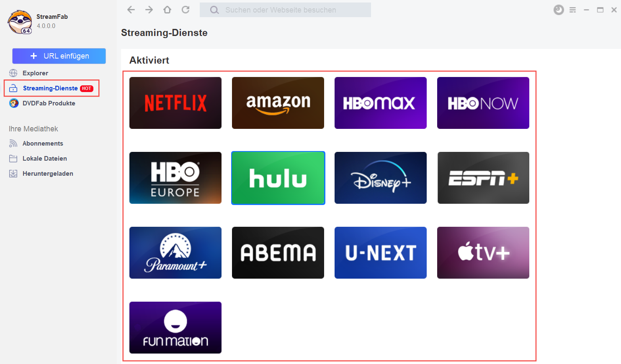Select the ESPN+ service tile
Screen dimensions: 621x364
point(483,178)
